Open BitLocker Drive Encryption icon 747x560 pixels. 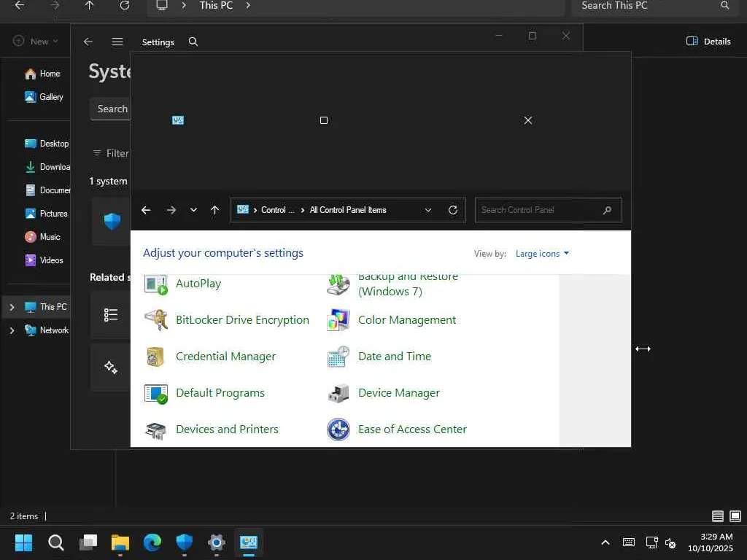[x=156, y=320]
